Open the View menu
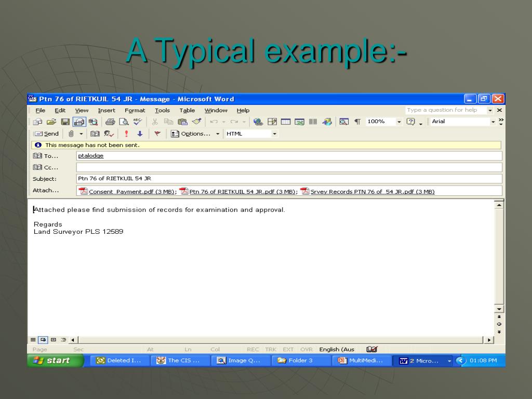Viewport: 532px width, 399px height. coord(82,110)
